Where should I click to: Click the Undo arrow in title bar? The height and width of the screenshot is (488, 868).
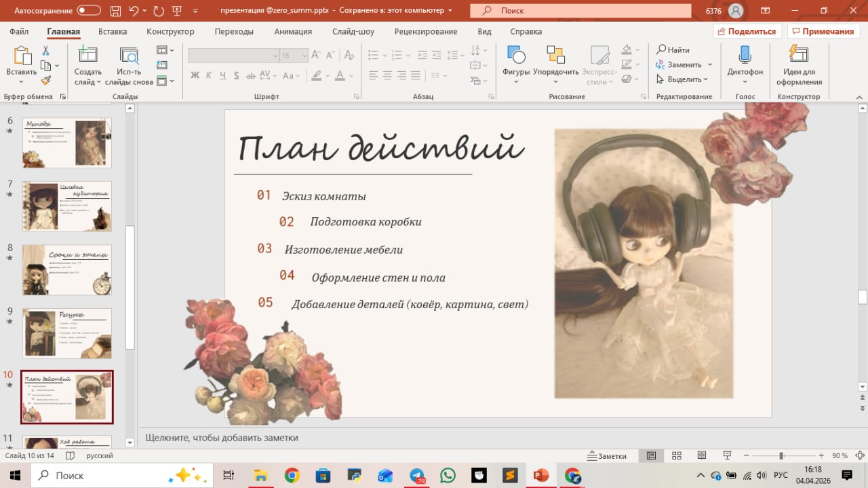click(x=134, y=10)
